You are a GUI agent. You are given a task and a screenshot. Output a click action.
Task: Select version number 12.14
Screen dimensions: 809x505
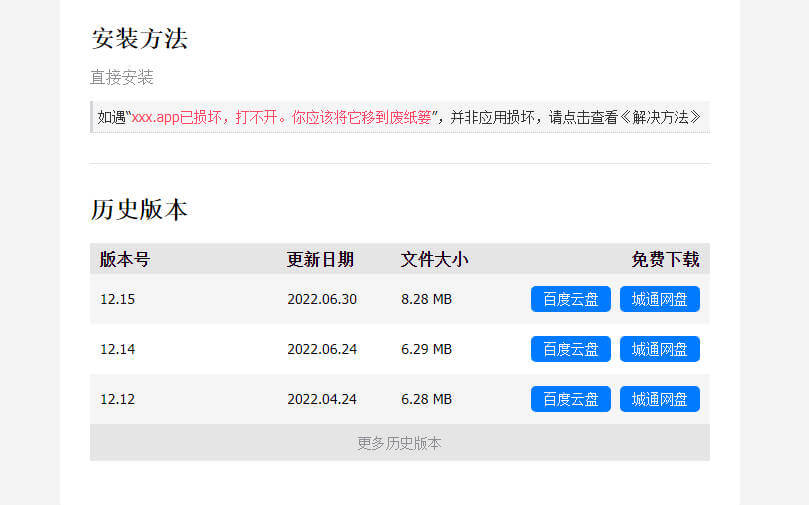pyautogui.click(x=118, y=349)
